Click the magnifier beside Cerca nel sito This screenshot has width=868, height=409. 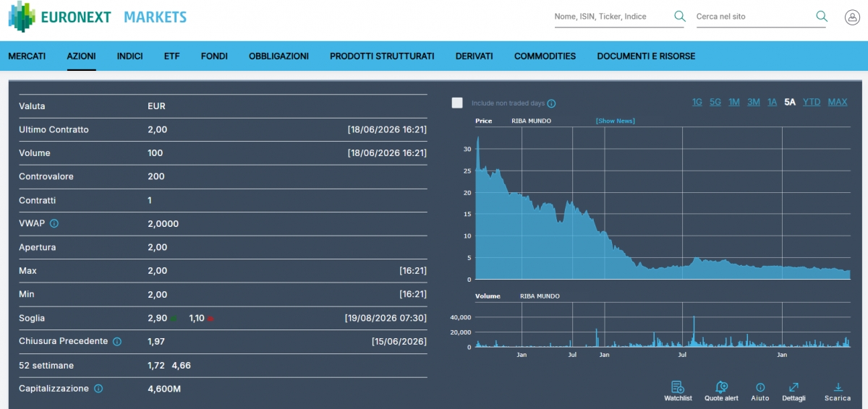[x=821, y=16]
